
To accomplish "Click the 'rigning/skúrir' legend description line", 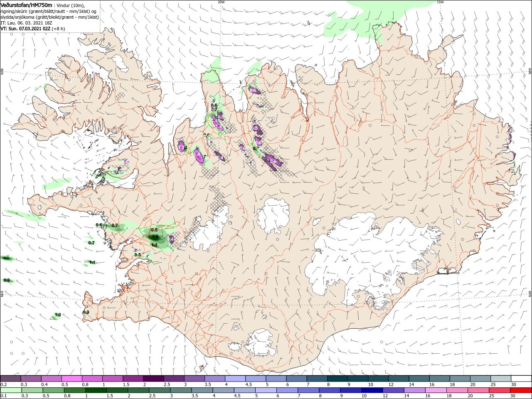I will coord(48,11).
